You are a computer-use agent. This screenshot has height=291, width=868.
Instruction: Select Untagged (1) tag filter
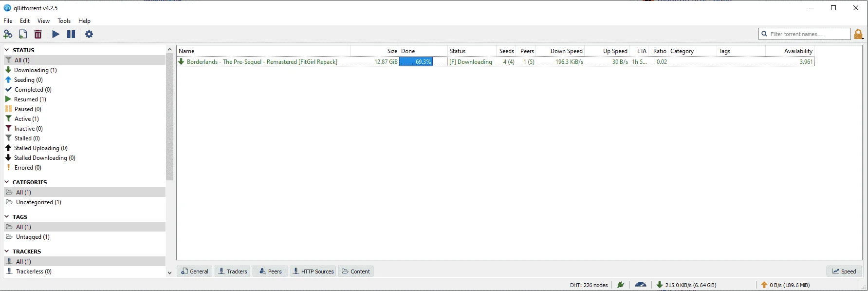(x=33, y=237)
